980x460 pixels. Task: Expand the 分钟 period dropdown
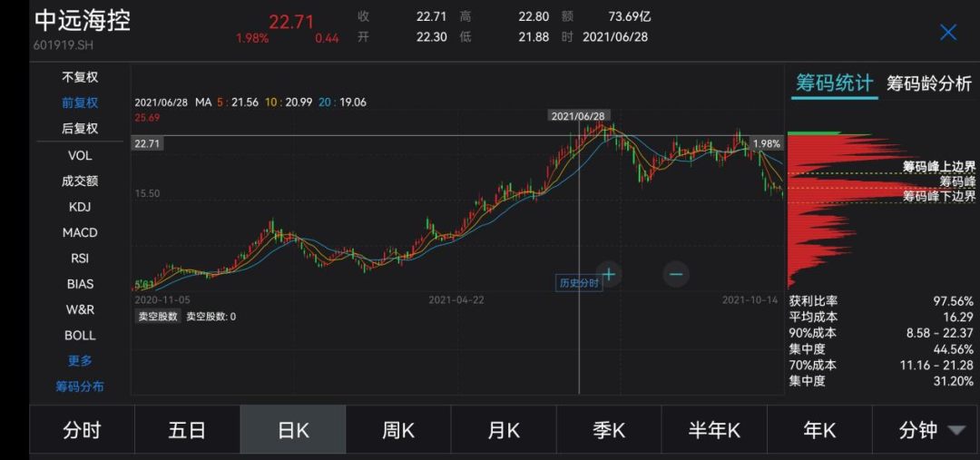click(931, 430)
